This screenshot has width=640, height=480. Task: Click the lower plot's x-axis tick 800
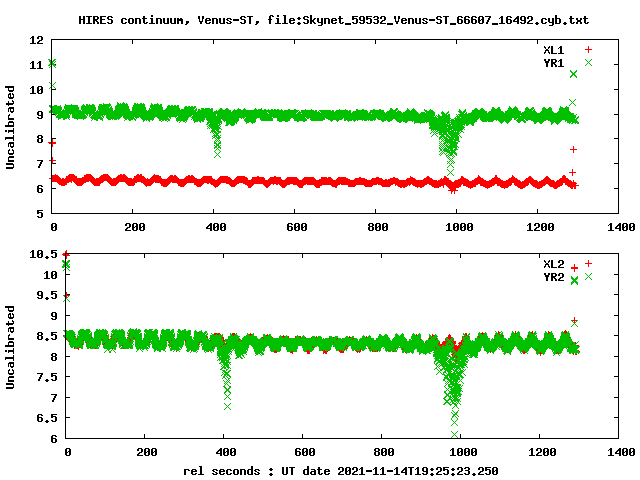(x=384, y=452)
